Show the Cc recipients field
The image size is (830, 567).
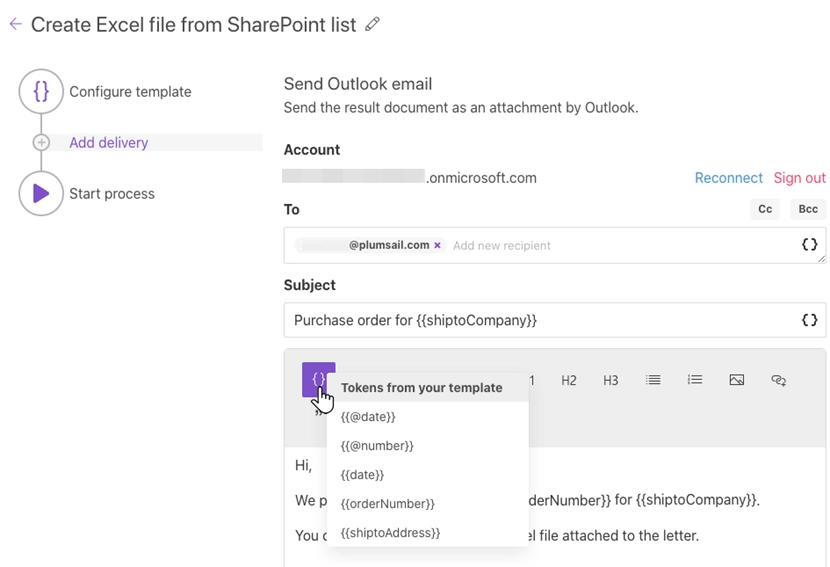tap(765, 209)
